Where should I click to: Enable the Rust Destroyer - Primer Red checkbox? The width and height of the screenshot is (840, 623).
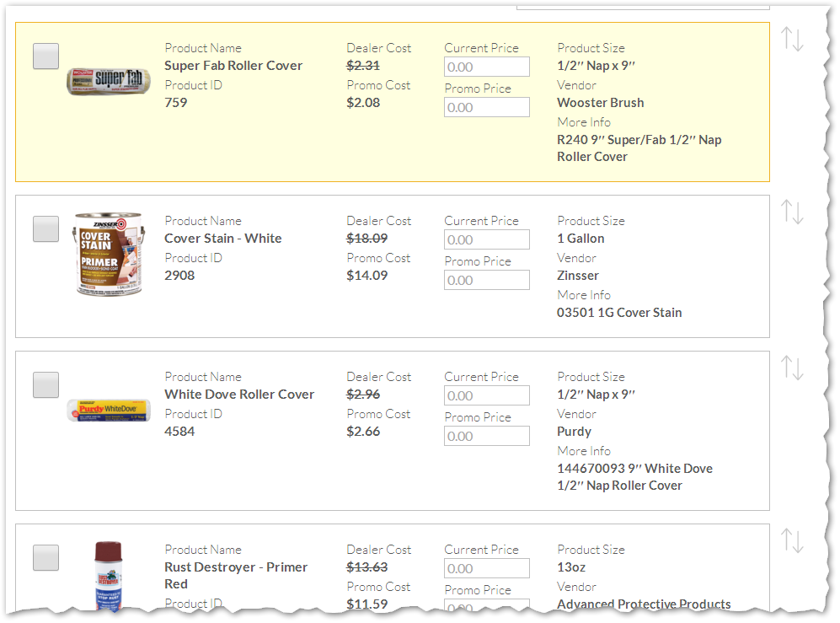pos(46,557)
